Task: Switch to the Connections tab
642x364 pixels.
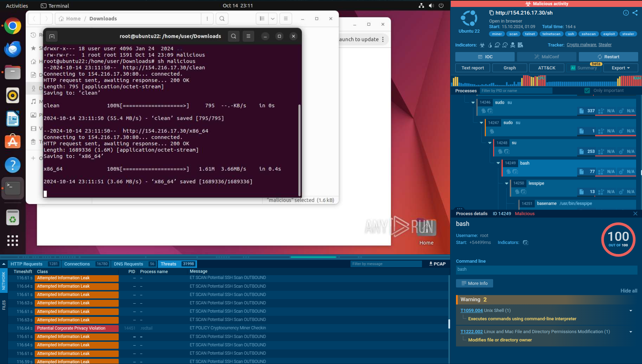Action: [77, 264]
